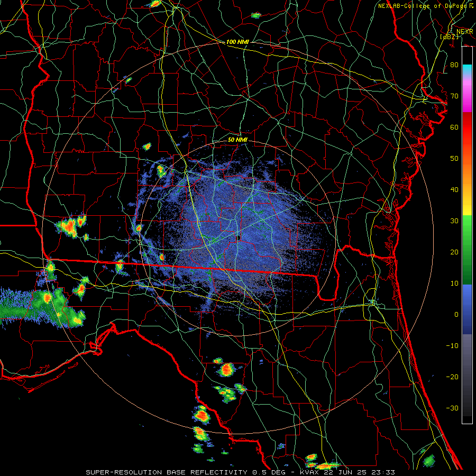The width and height of the screenshot is (476, 476).
Task: Select the -30 value on the dBZ scale
Action: coord(452,408)
